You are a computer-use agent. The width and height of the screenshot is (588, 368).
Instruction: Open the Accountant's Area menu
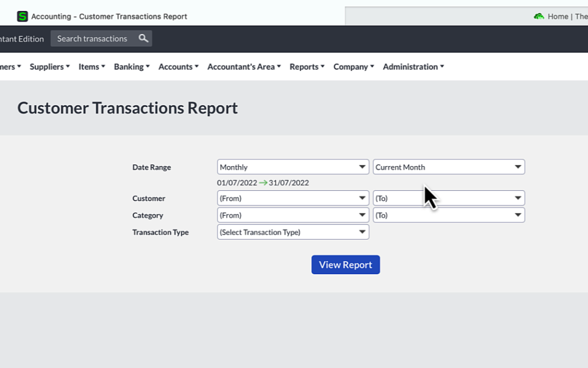click(x=243, y=66)
